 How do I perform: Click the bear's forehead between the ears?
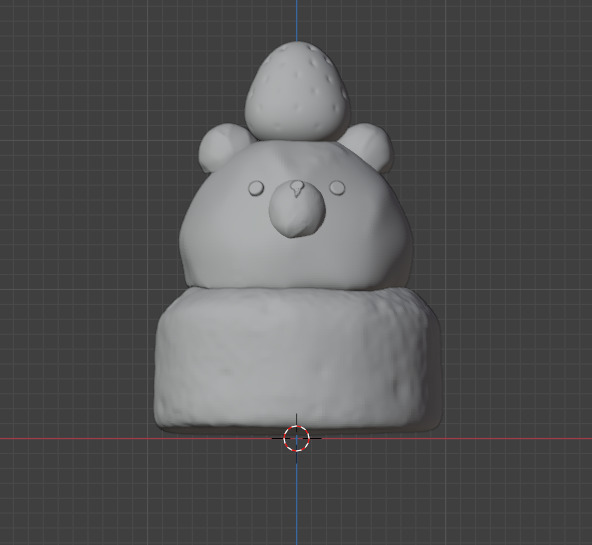point(297,159)
